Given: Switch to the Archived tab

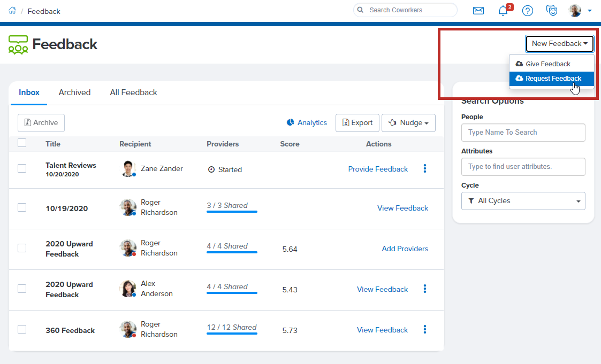Looking at the screenshot, I should pos(74,92).
